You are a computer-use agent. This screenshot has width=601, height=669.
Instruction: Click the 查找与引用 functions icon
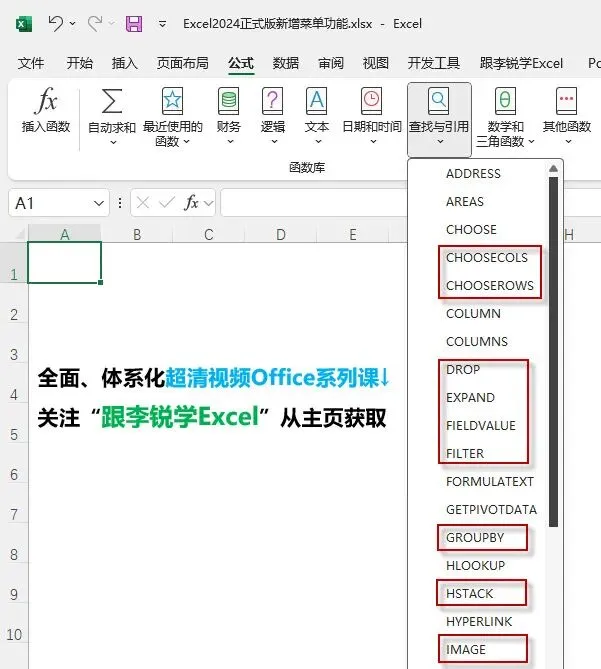click(439, 101)
